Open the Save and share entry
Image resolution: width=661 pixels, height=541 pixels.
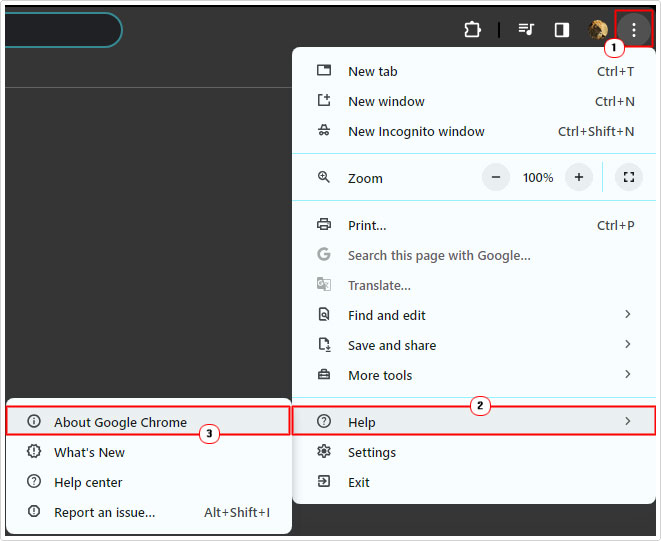pos(474,345)
